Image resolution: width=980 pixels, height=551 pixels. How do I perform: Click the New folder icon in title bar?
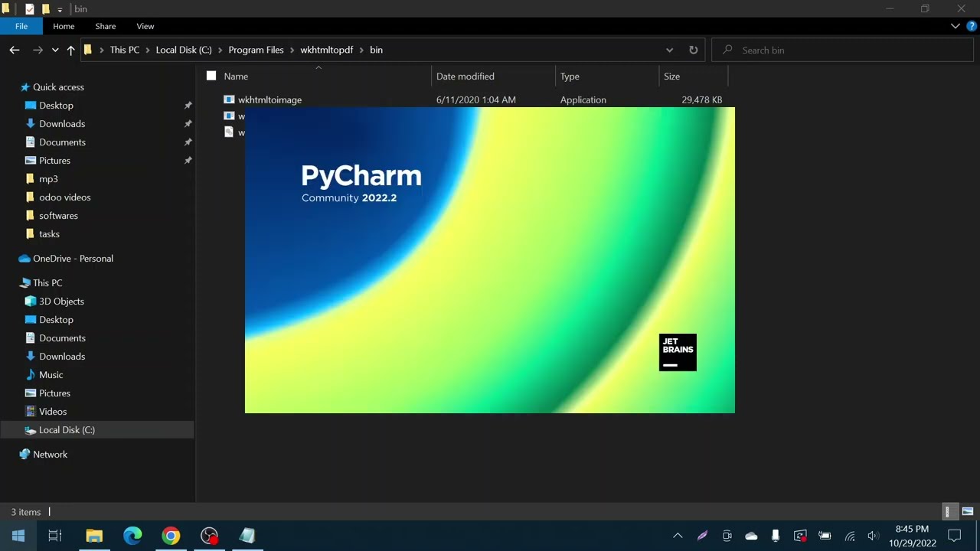click(45, 9)
